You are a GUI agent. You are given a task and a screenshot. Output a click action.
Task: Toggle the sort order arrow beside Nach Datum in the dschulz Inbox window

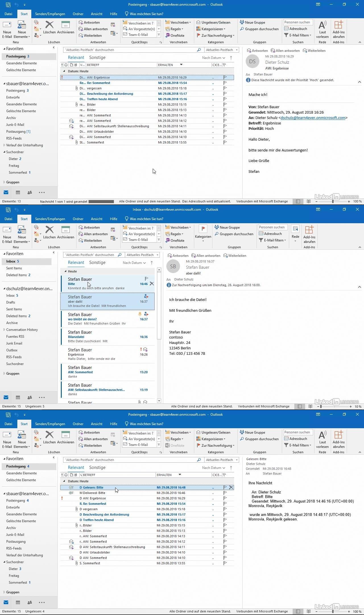152,263
